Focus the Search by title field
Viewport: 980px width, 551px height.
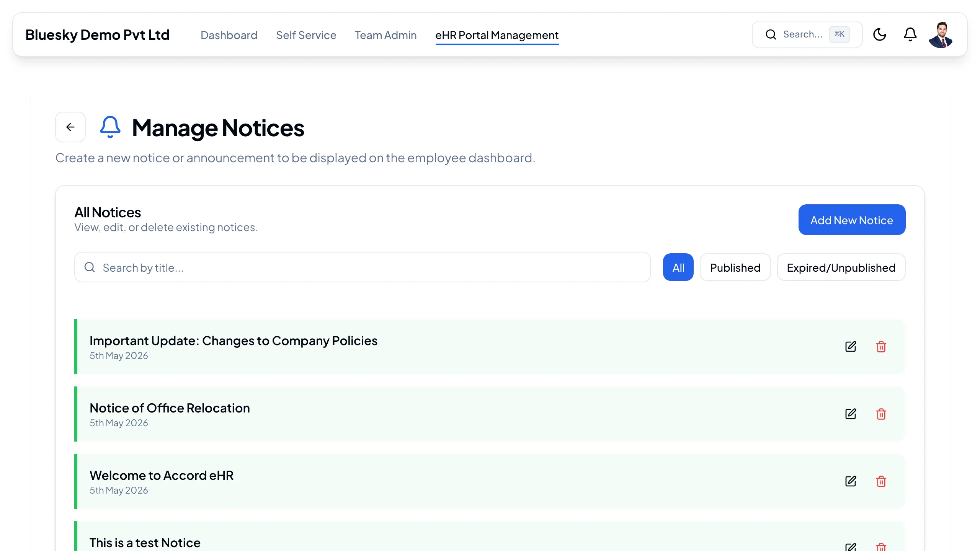pos(363,267)
